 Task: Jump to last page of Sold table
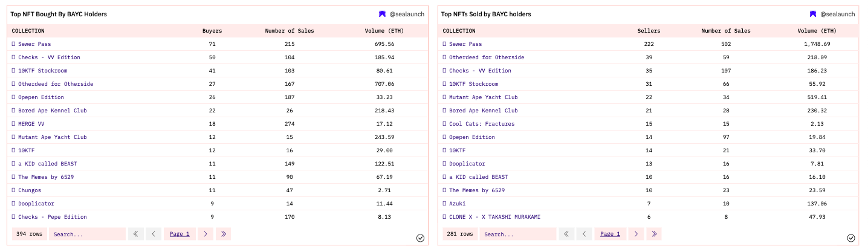[x=654, y=234]
